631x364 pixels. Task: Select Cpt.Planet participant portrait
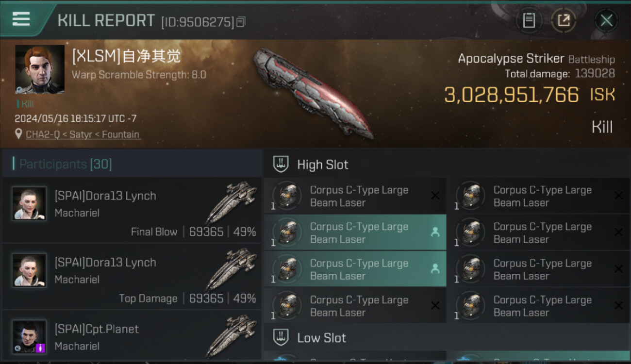point(29,336)
